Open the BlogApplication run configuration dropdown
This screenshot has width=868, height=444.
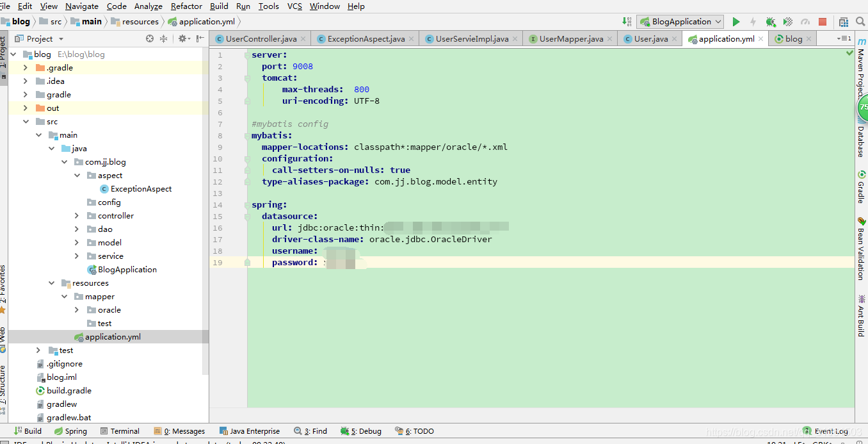pyautogui.click(x=681, y=22)
